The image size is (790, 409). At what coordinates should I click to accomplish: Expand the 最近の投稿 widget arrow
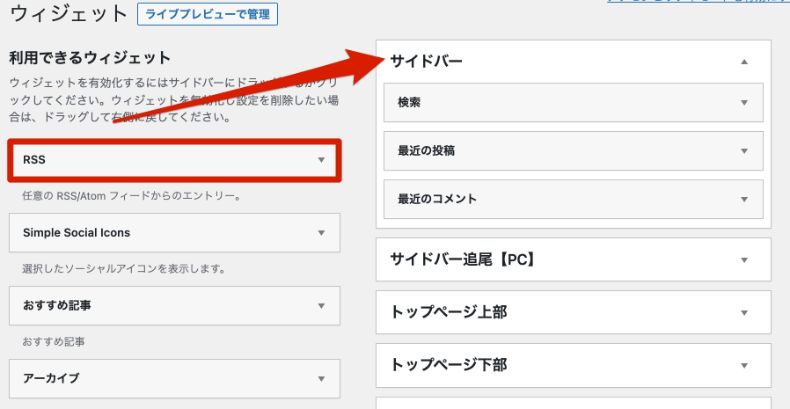pyautogui.click(x=744, y=151)
